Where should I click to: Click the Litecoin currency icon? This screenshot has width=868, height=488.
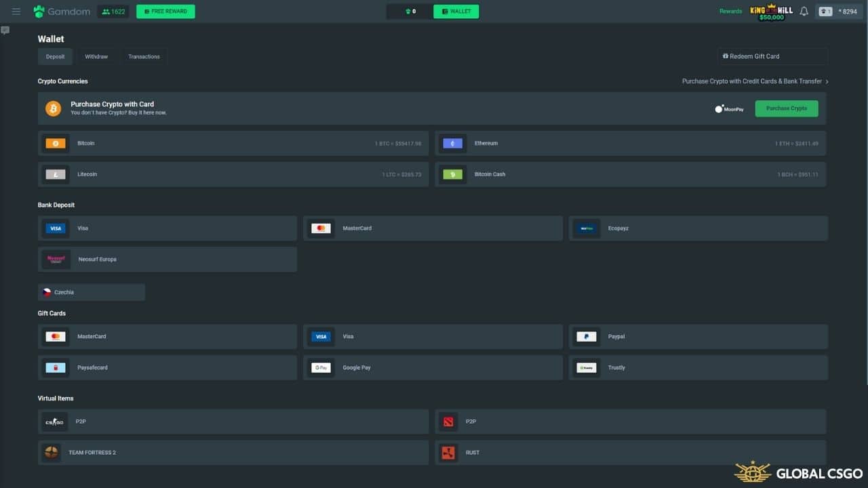tap(56, 175)
